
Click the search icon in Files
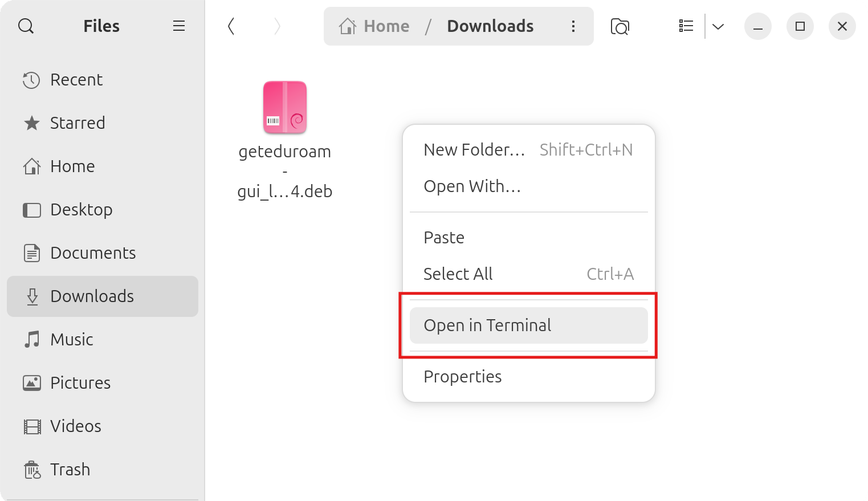tap(26, 26)
